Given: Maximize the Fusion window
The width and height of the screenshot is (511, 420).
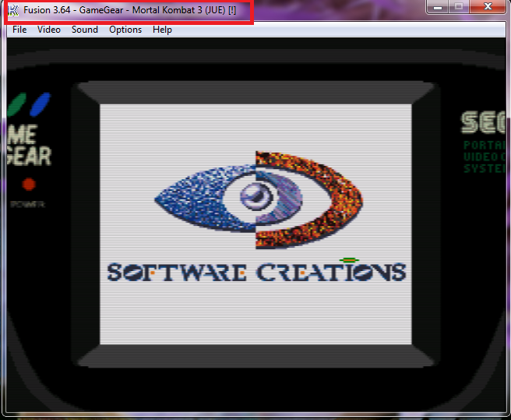Looking at the screenshot, I should tap(459, 6).
